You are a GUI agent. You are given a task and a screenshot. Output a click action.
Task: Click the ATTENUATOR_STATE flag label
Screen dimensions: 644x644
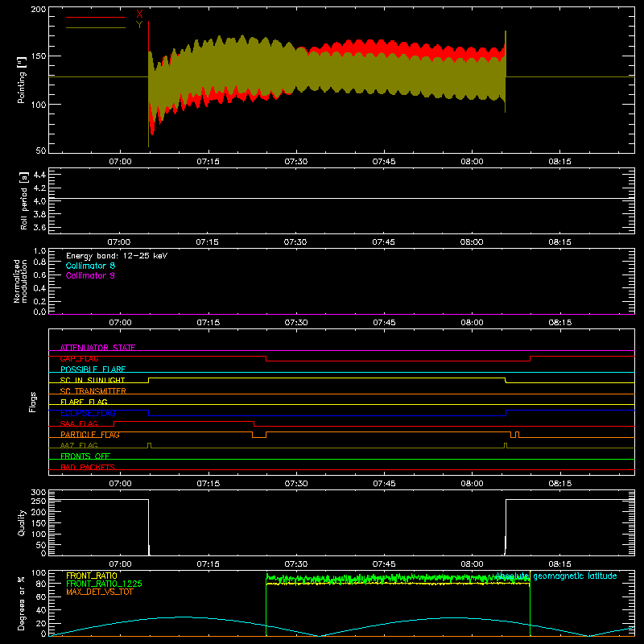[97, 348]
